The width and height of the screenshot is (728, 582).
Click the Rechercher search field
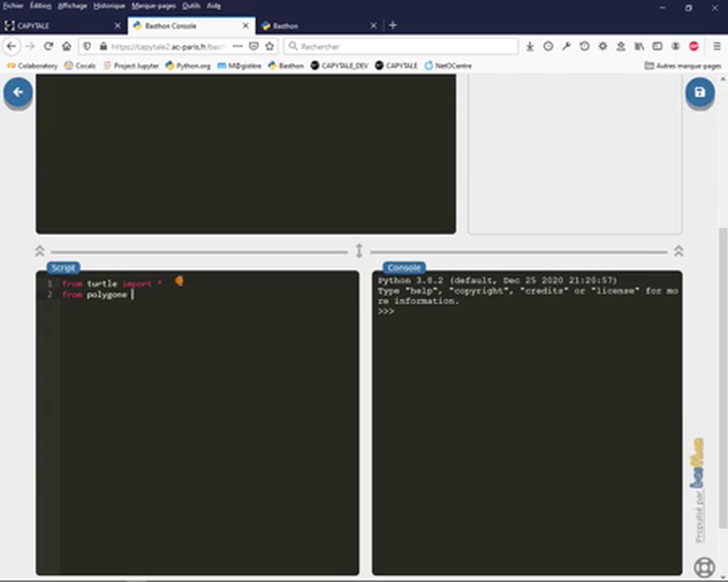pyautogui.click(x=402, y=47)
